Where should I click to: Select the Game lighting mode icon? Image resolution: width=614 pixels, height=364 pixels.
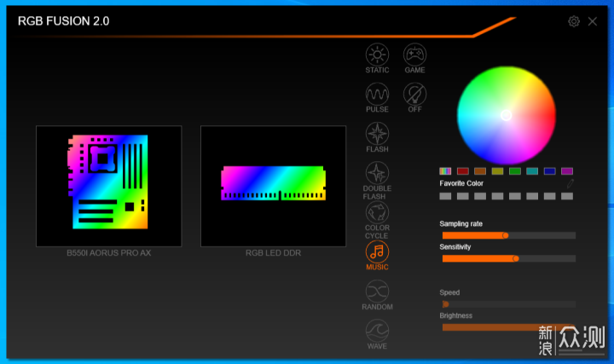coord(414,55)
